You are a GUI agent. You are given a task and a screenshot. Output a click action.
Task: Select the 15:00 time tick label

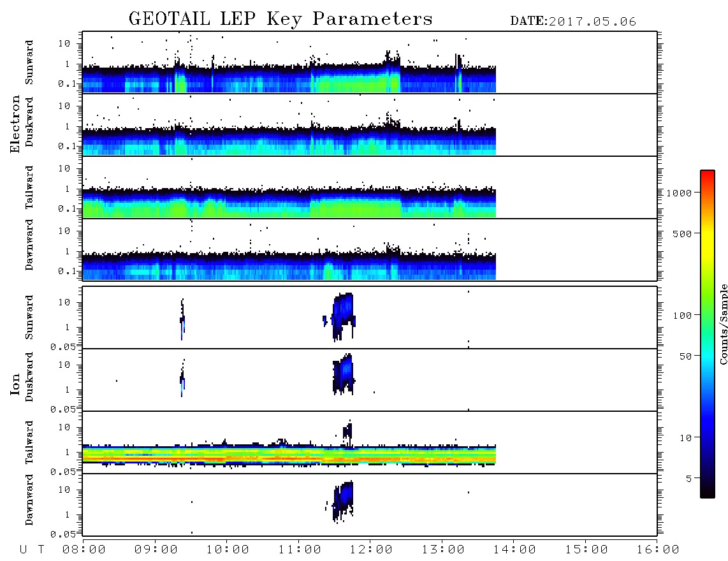(586, 550)
